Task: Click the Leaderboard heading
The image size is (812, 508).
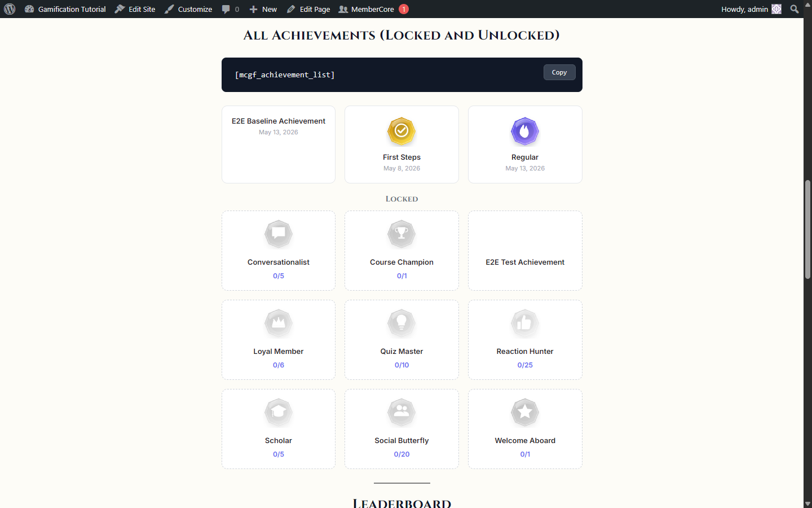Action: (401, 502)
